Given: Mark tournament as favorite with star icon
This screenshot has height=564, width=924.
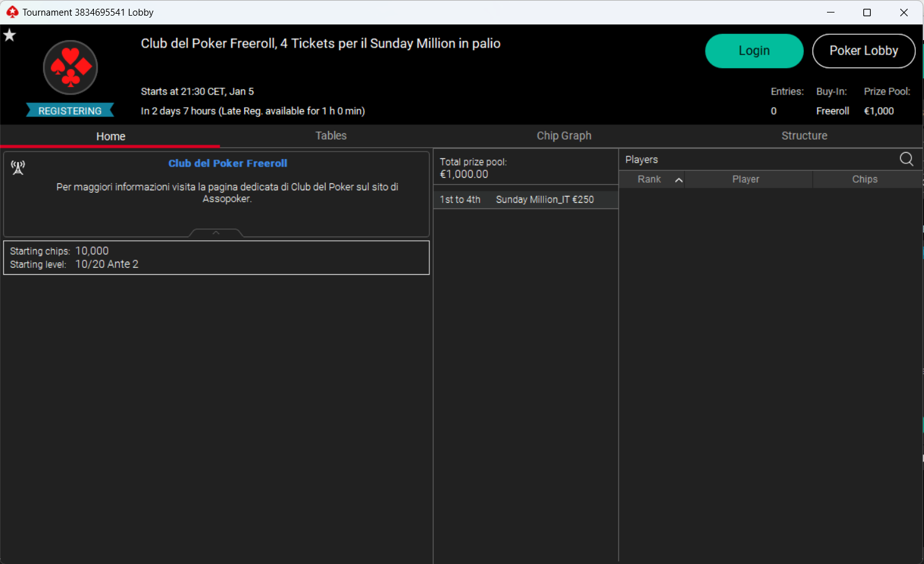Looking at the screenshot, I should click(9, 35).
